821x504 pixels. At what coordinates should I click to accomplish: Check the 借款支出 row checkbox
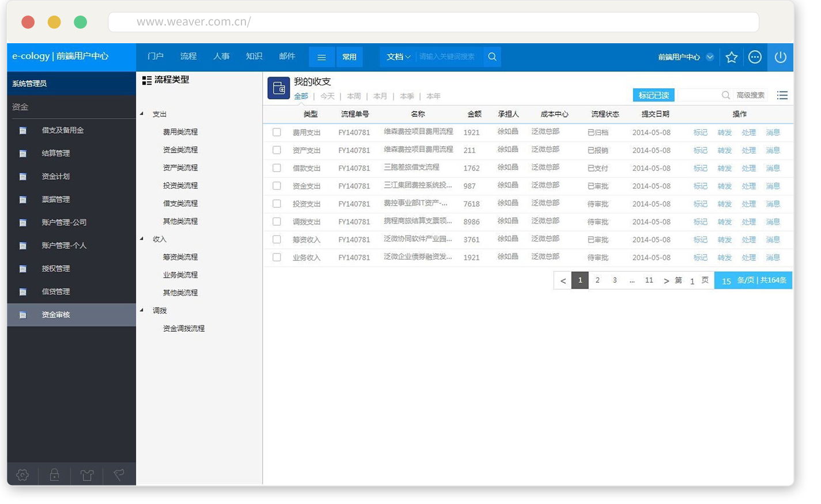click(277, 168)
